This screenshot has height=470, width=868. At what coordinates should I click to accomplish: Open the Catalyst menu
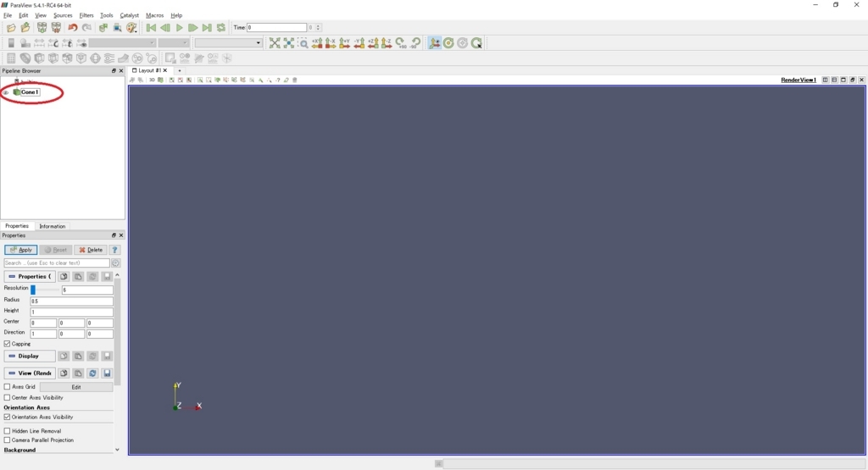[130, 15]
